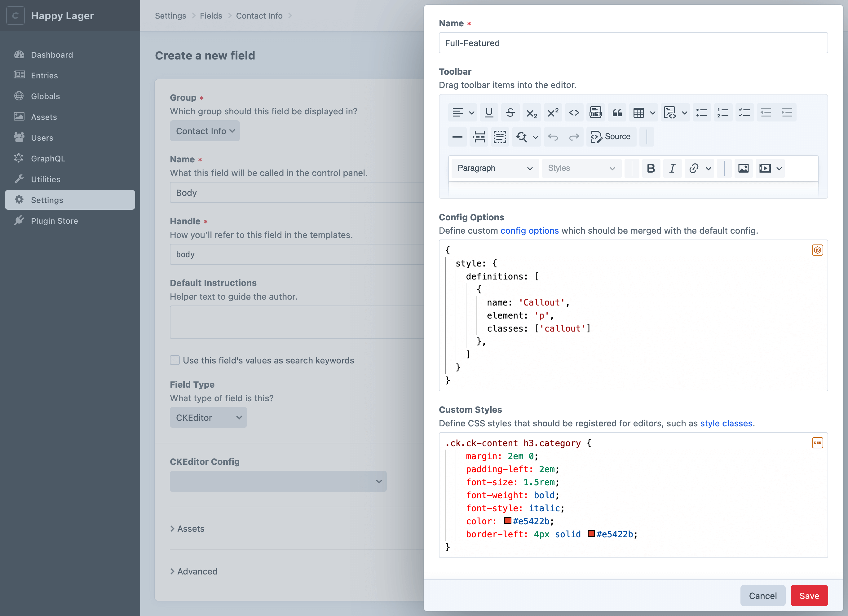
Task: Open the Contact Info group dropdown
Action: (x=205, y=131)
